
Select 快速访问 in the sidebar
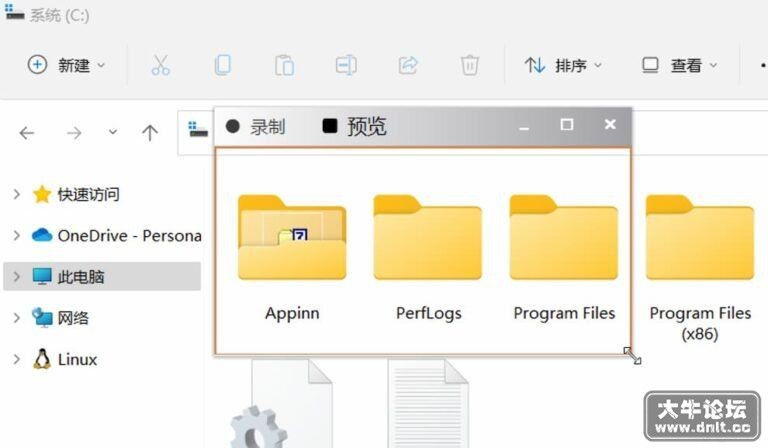pyautogui.click(x=88, y=194)
